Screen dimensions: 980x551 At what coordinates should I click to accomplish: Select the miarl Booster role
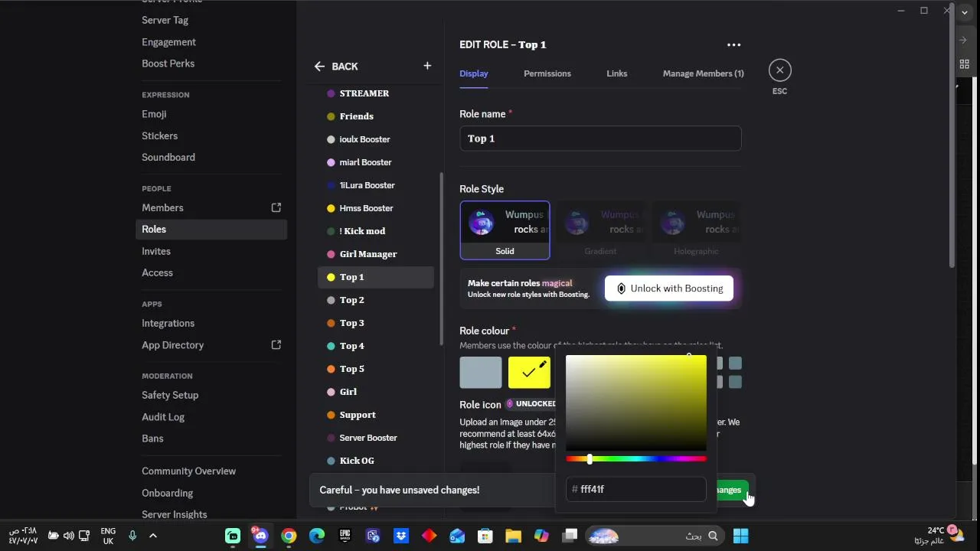[375, 162]
